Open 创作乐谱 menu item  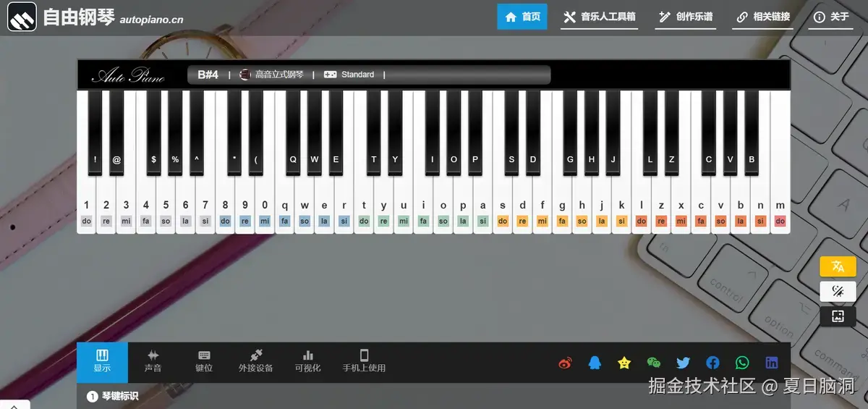coord(686,17)
